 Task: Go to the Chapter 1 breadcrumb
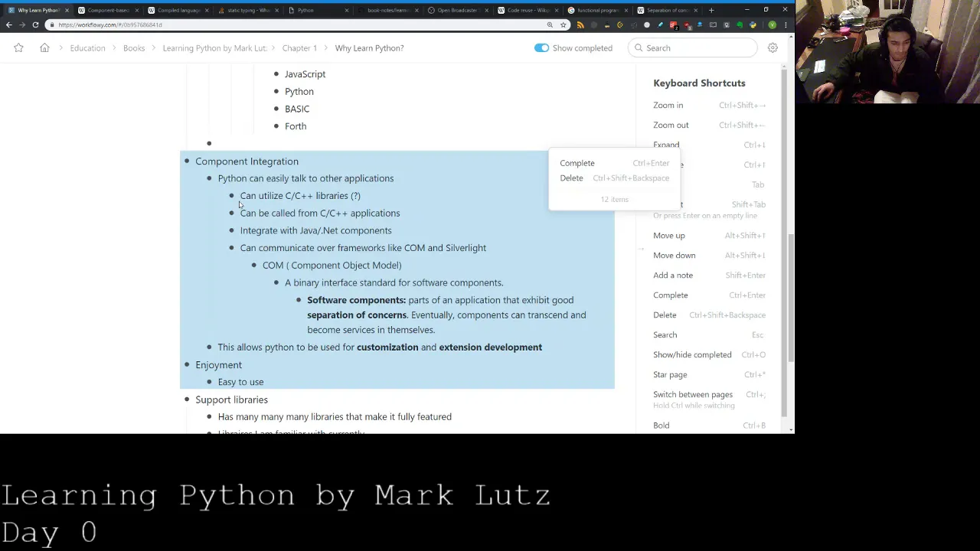299,47
